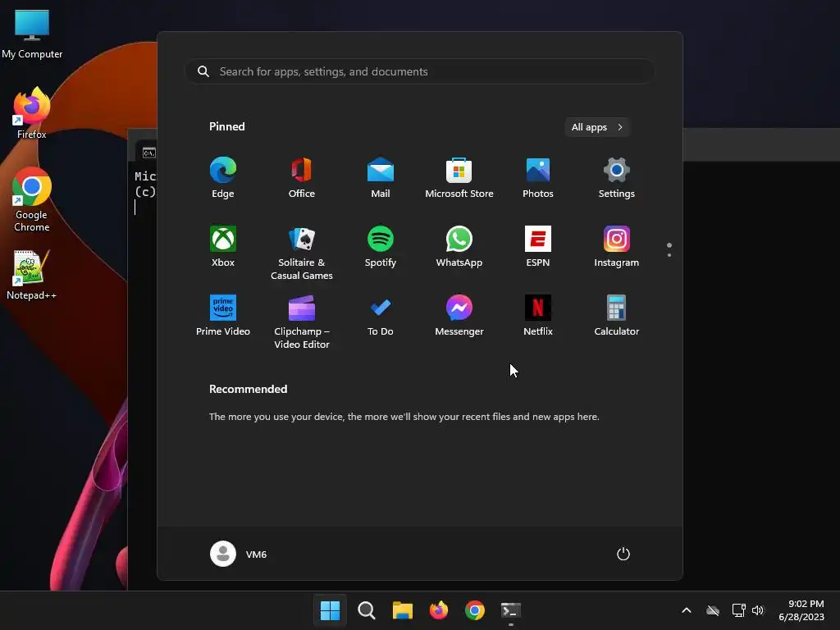Expand the hidden system tray icons
The image size is (840, 630).
point(687,610)
